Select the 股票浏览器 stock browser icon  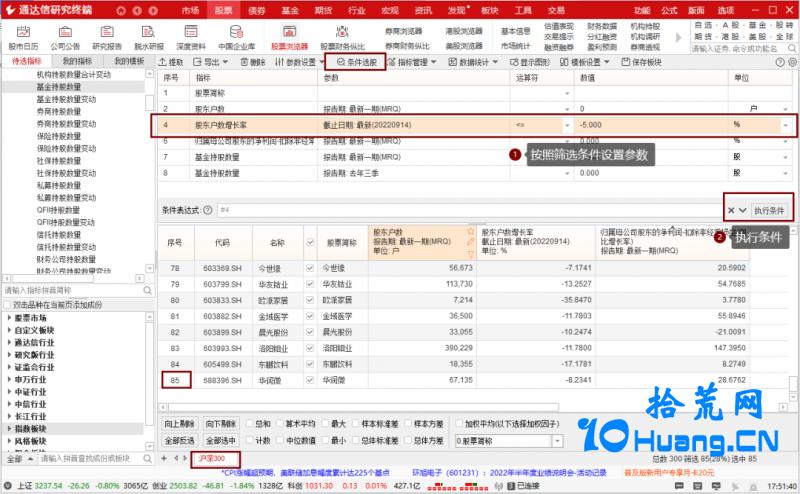289,32
